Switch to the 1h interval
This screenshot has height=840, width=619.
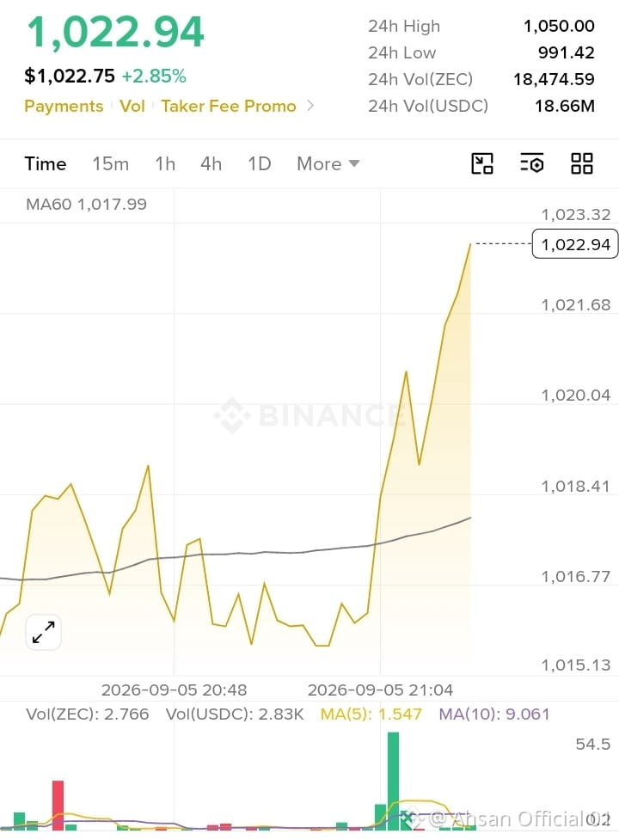coord(165,163)
